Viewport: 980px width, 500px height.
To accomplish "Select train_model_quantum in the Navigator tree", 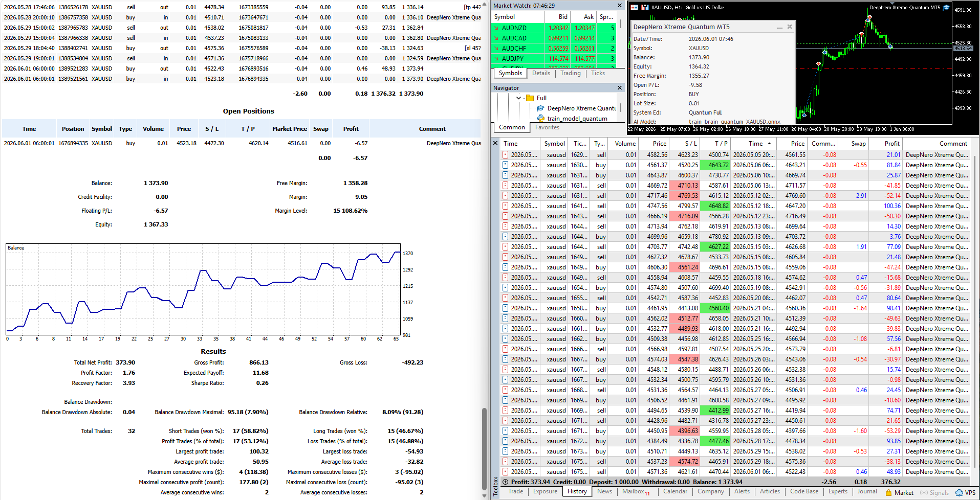I will (x=577, y=119).
